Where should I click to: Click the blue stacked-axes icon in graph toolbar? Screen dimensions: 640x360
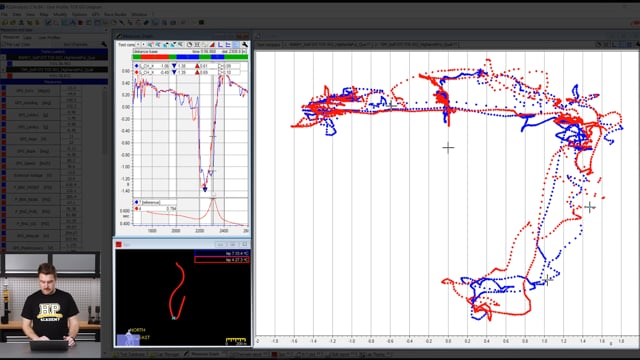pos(228,44)
